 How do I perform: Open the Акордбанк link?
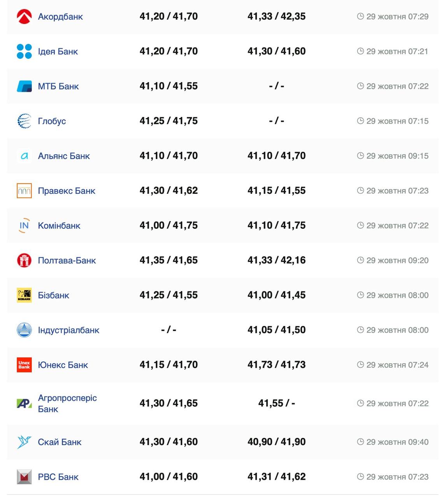(60, 17)
